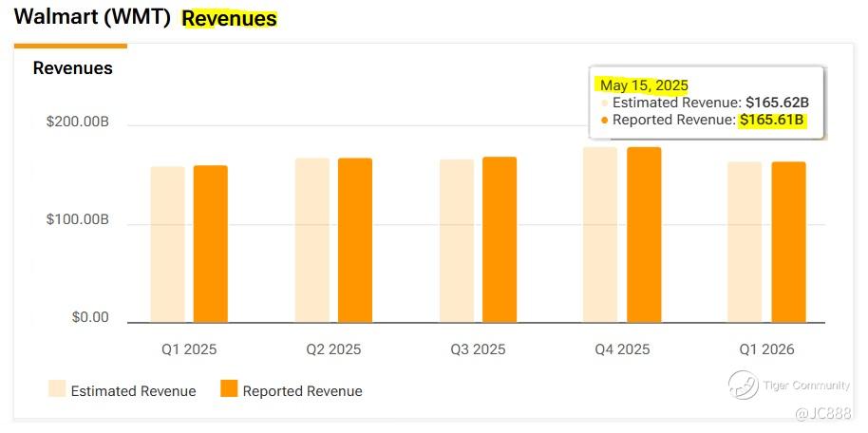Click the Reported Revenue legend label

(302, 391)
